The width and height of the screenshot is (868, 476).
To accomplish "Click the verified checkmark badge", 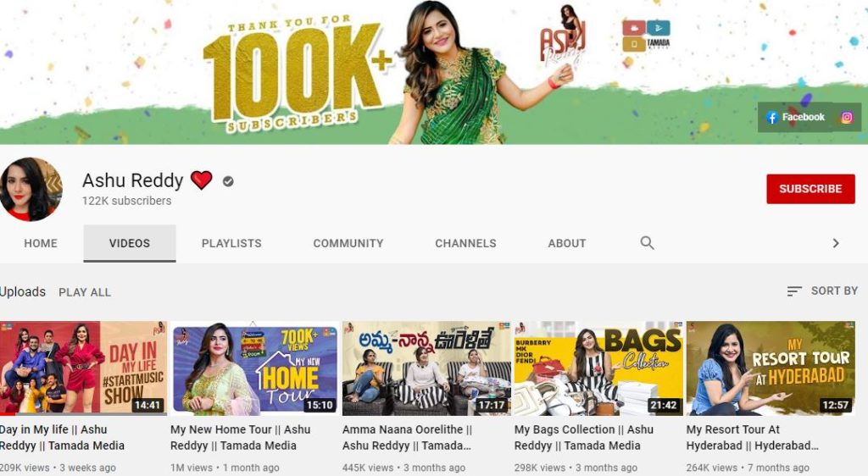I will click(x=228, y=180).
